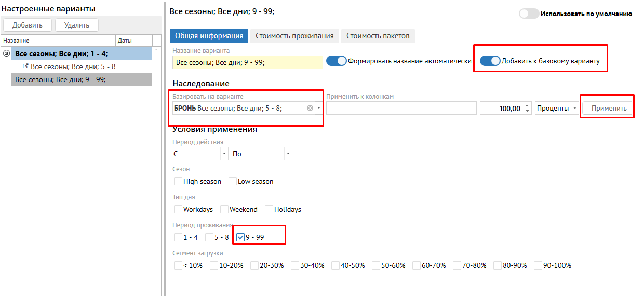
Task: Switch to the 'Стоимость проживания' tab
Action: [294, 36]
